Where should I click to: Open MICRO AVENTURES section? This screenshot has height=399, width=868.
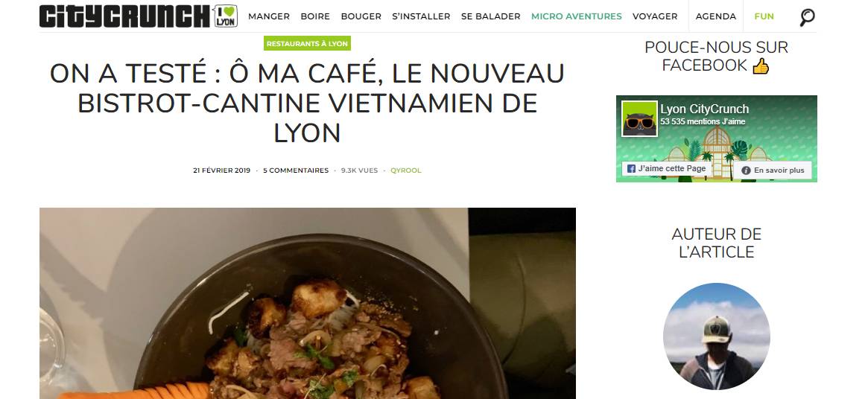coord(576,16)
